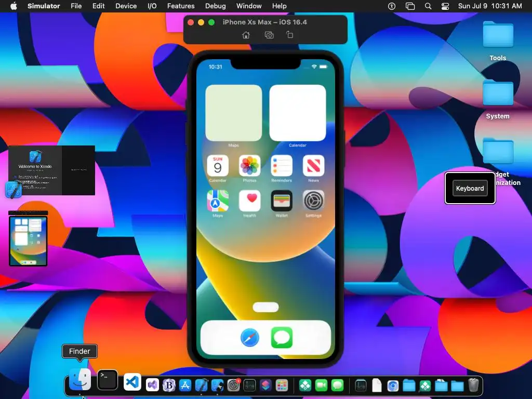Launch Messages from the iPhone dock
This screenshot has height=399, width=532.
coord(282,338)
